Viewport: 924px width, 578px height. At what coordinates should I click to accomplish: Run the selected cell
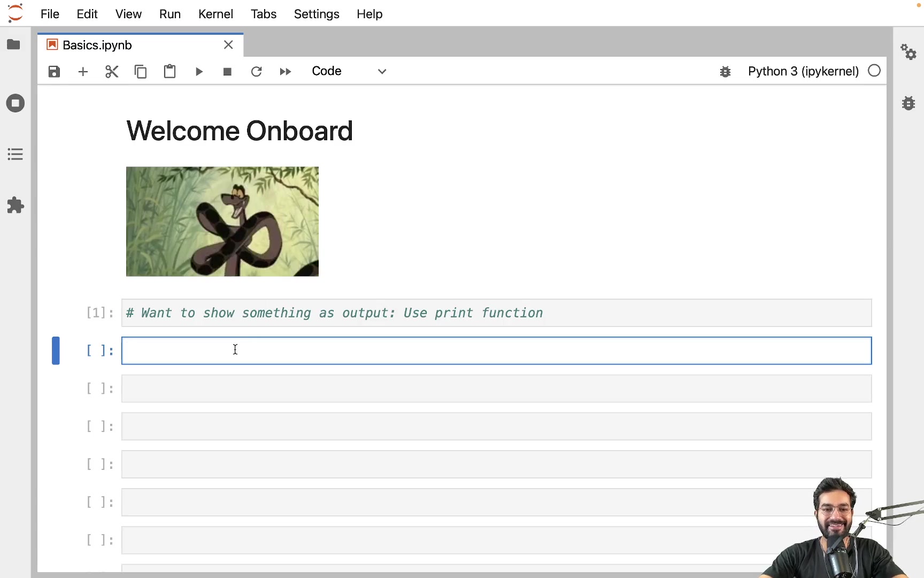pyautogui.click(x=198, y=71)
